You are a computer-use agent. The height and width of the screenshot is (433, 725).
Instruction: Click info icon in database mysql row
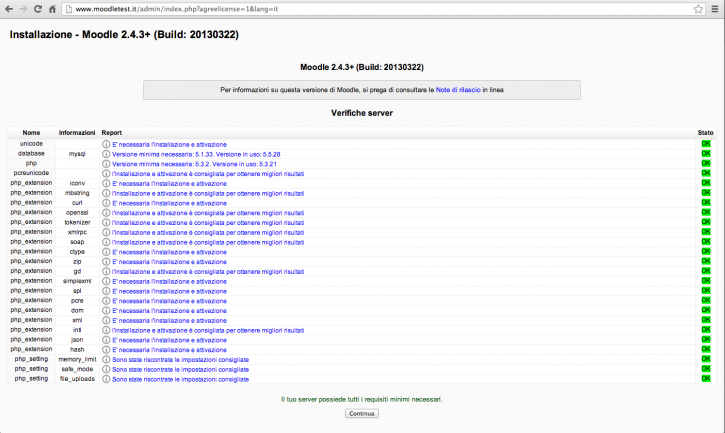(x=106, y=154)
